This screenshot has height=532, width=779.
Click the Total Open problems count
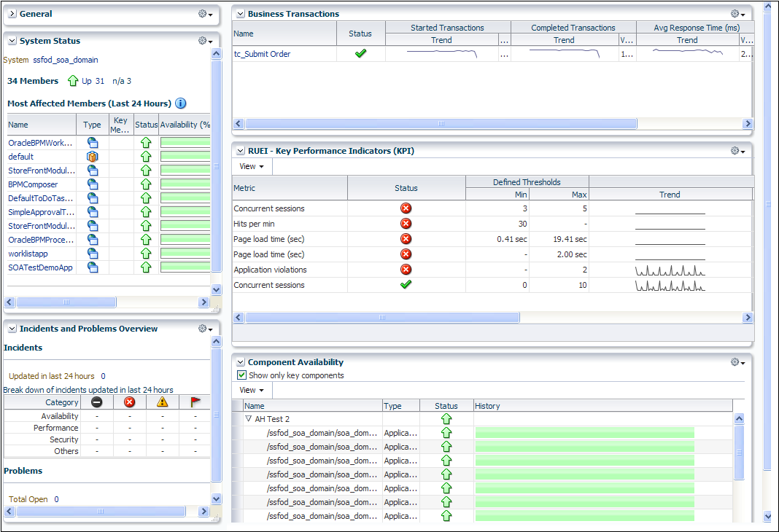[57, 499]
